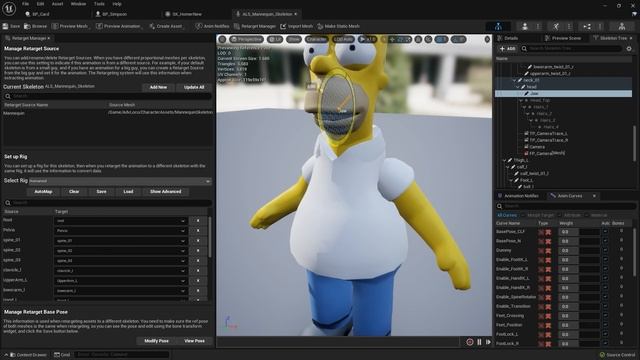
Task: Toggle the Auto checkbox for Enable_Transition
Action: (x=605, y=306)
